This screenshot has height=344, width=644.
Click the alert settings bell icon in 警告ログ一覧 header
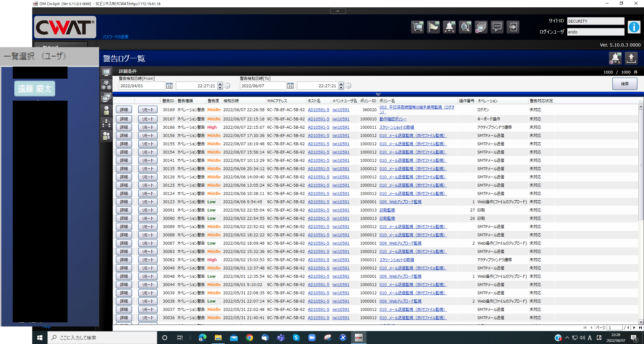pyautogui.click(x=615, y=58)
